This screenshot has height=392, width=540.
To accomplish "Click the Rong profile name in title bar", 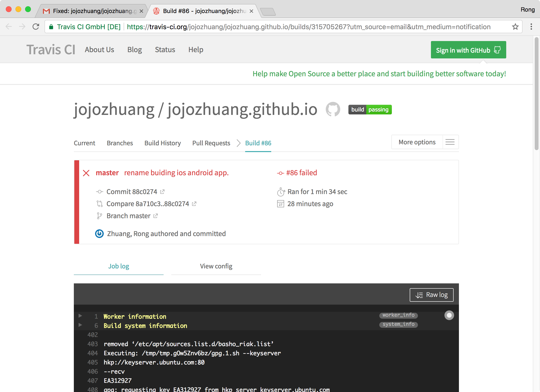I will pyautogui.click(x=528, y=10).
